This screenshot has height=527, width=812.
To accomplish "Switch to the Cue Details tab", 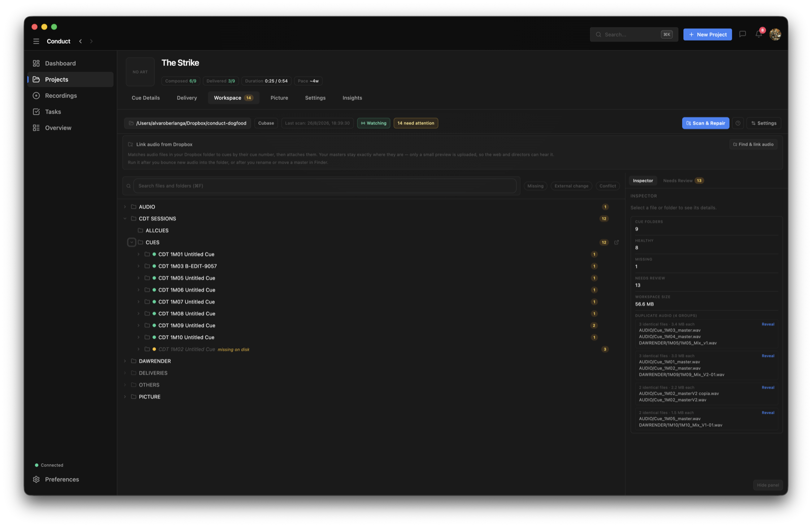I will [146, 98].
